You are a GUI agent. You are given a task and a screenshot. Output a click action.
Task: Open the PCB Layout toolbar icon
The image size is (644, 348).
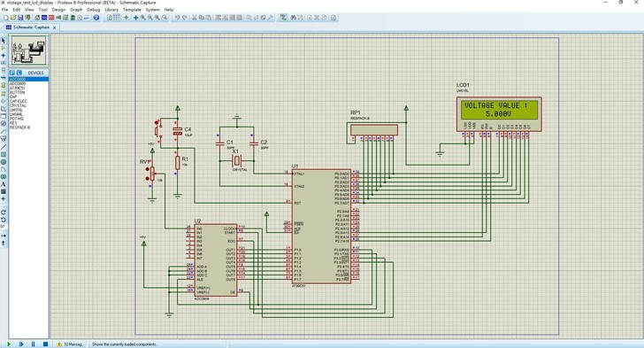tap(51, 18)
